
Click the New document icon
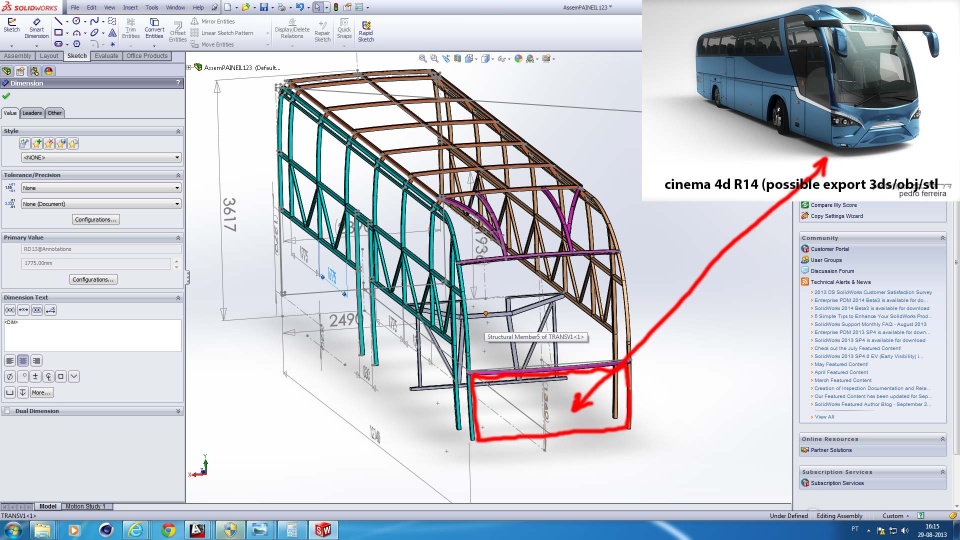pyautogui.click(x=227, y=7)
